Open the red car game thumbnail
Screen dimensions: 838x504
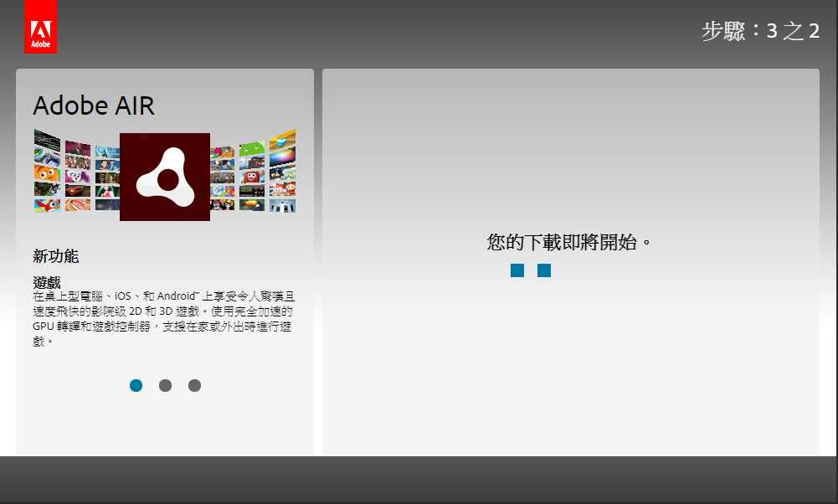(x=78, y=191)
